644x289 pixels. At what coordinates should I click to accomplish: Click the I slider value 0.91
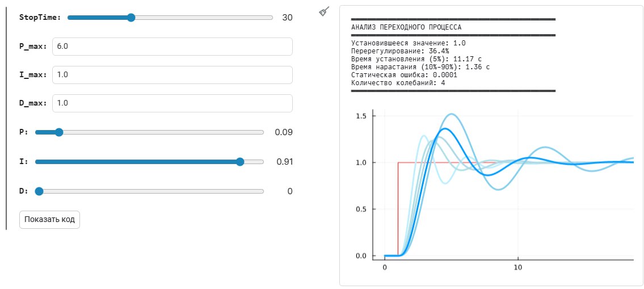(x=285, y=162)
